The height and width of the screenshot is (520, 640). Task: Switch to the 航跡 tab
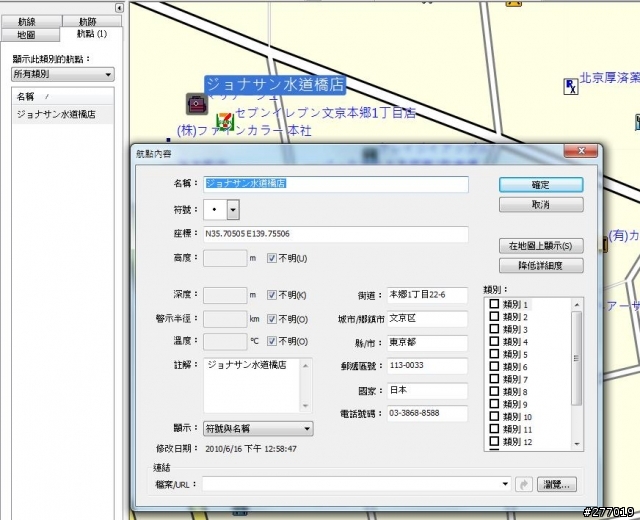coord(92,21)
